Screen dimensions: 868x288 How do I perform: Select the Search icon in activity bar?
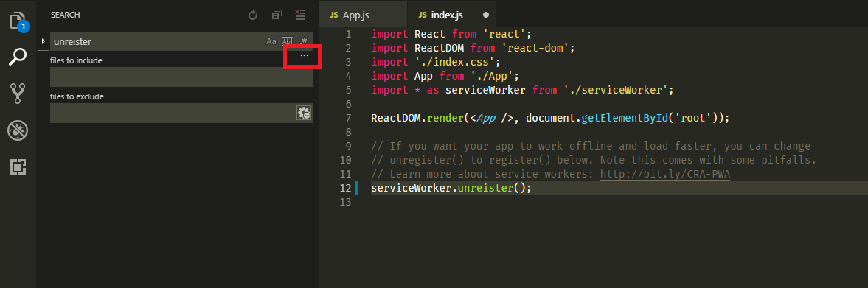18,57
